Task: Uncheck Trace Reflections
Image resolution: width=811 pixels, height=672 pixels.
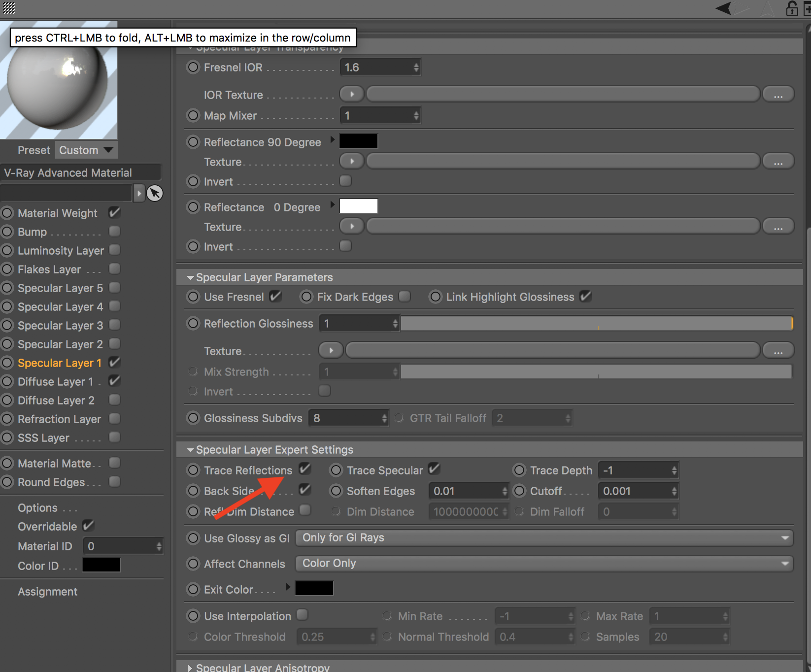Action: [305, 469]
